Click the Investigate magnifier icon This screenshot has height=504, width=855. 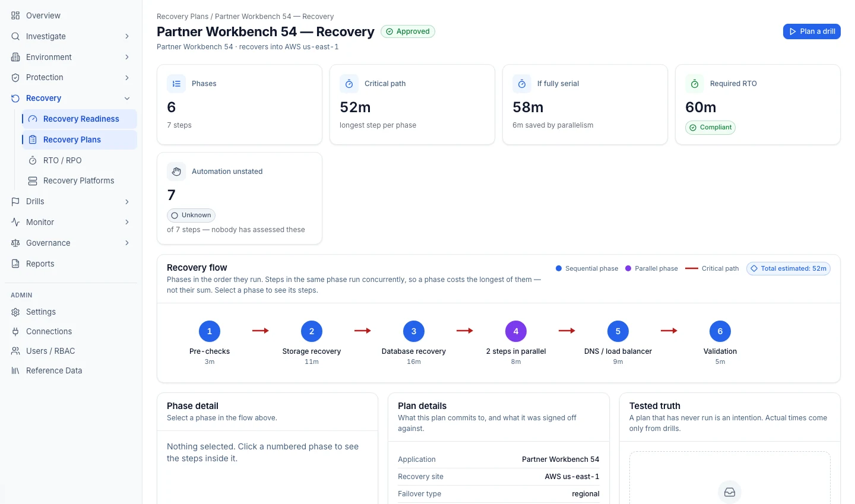tap(15, 36)
